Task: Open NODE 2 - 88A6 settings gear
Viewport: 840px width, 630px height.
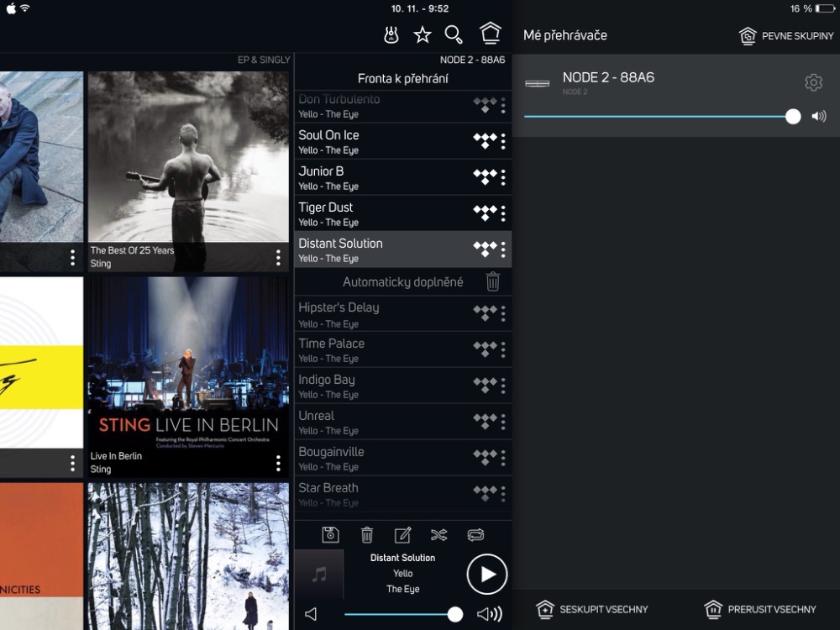Action: pos(813,82)
